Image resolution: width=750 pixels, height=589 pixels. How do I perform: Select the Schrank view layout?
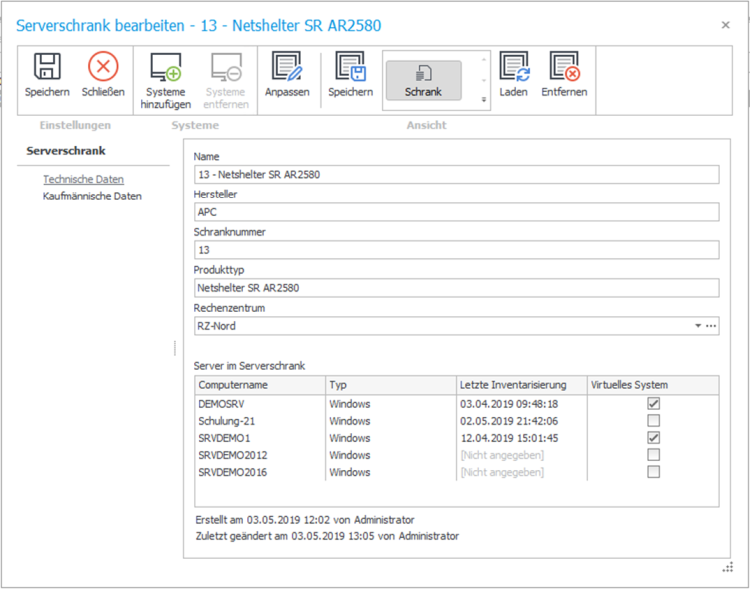pos(423,80)
